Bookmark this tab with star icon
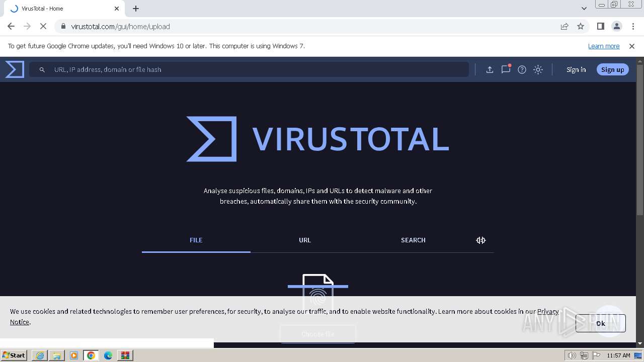Image resolution: width=644 pixels, height=362 pixels. (581, 27)
